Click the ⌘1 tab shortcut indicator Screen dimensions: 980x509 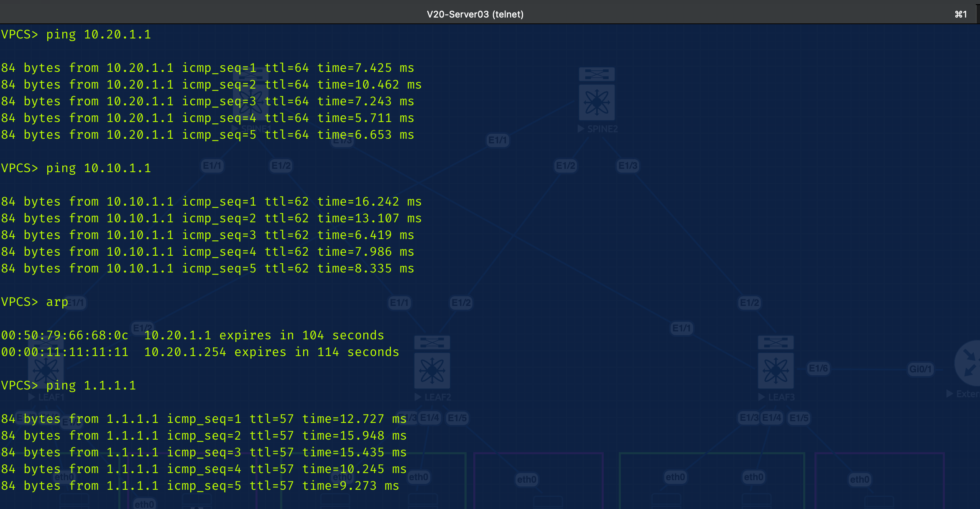point(961,14)
